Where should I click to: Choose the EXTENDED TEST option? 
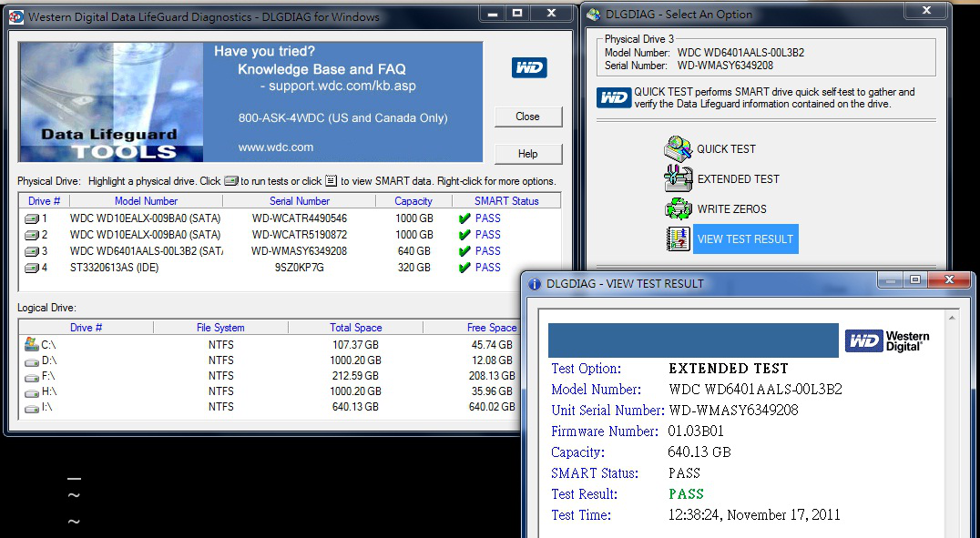point(738,178)
